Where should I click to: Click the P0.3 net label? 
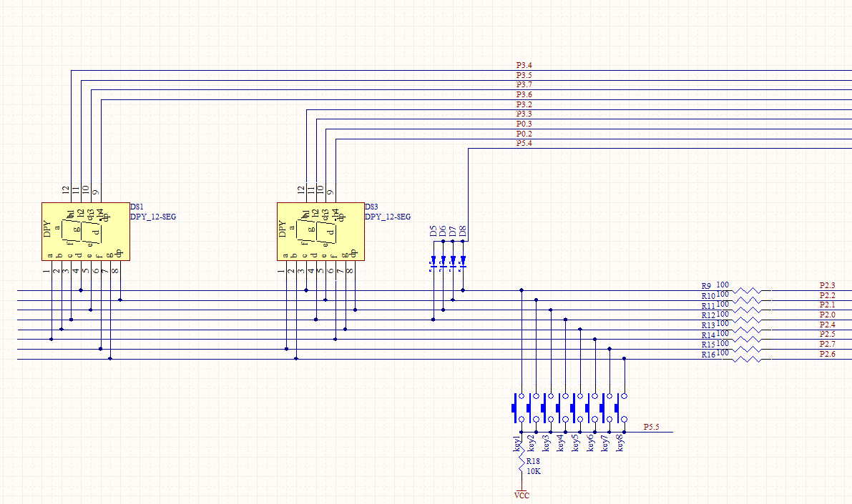point(524,124)
